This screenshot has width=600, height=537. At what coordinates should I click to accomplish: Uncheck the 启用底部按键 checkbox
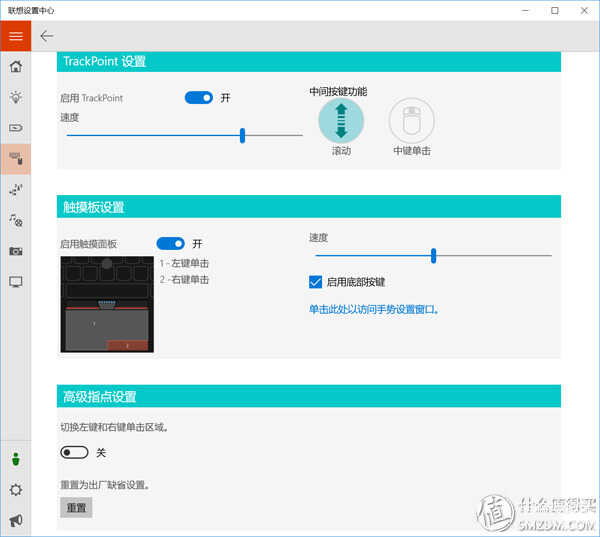315,282
